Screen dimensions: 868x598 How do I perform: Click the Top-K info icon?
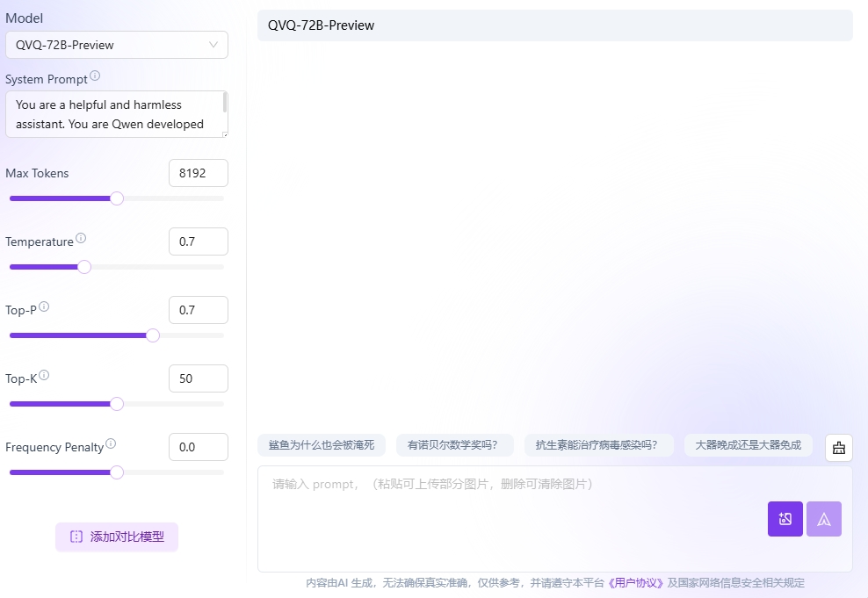pos(44,375)
